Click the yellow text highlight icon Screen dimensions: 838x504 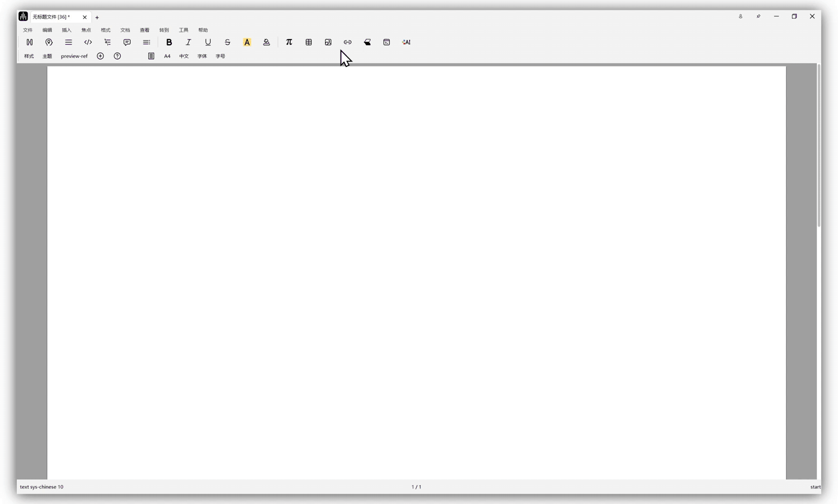[247, 42]
